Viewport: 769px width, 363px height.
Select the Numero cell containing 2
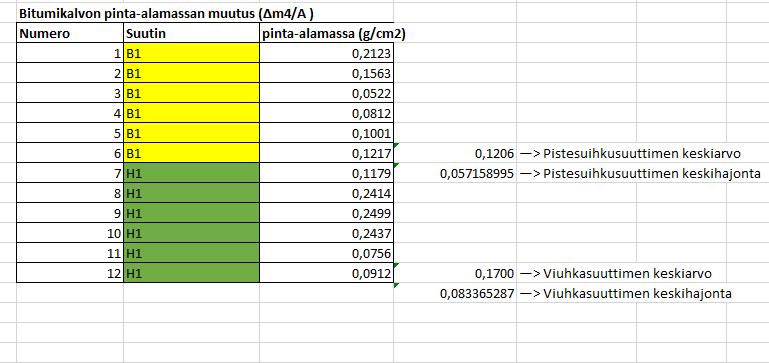pos(70,73)
